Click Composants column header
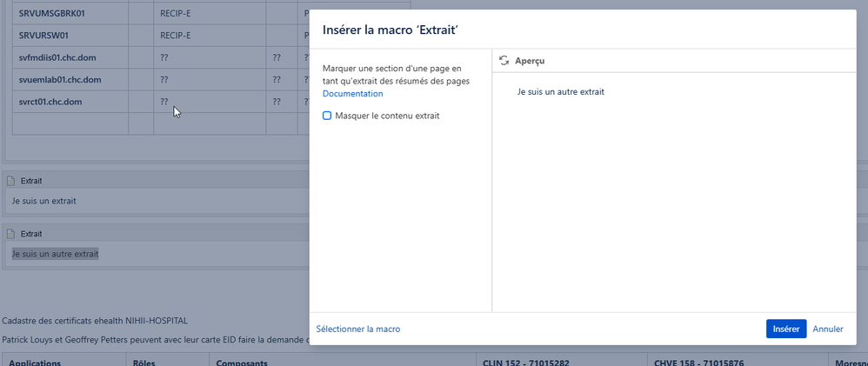The image size is (868, 366). [343, 360]
